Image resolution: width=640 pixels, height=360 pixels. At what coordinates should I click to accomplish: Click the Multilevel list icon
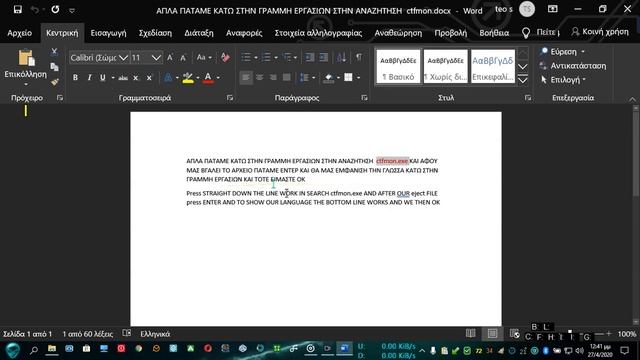click(287, 58)
